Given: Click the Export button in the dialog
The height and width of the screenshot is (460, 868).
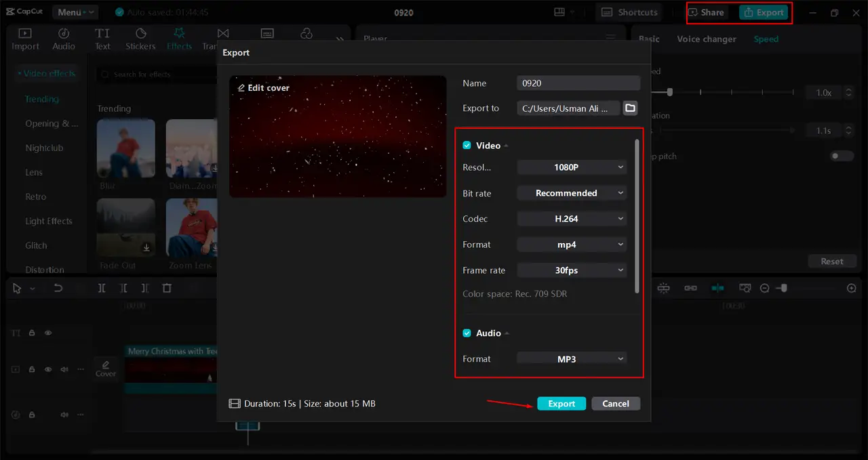Looking at the screenshot, I should click(561, 404).
